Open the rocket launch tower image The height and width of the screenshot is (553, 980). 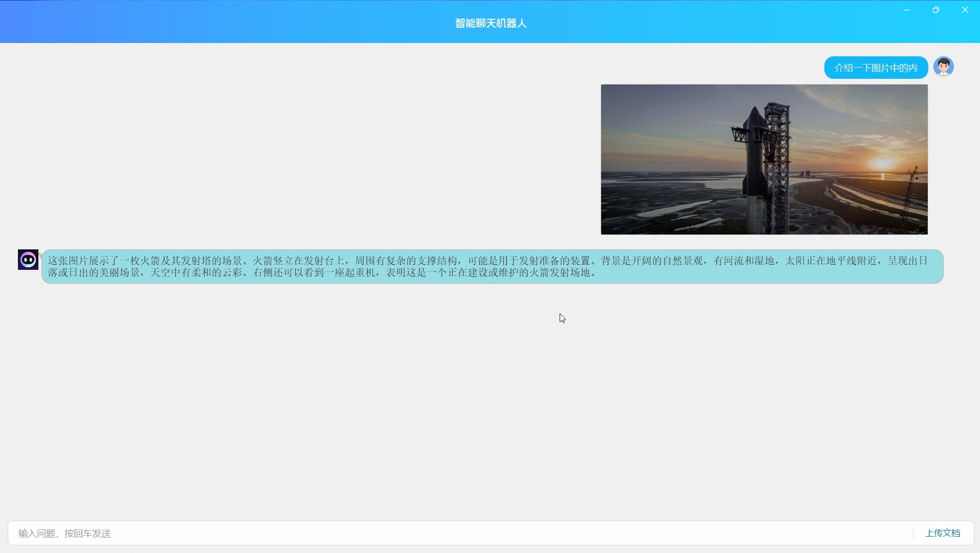(764, 159)
